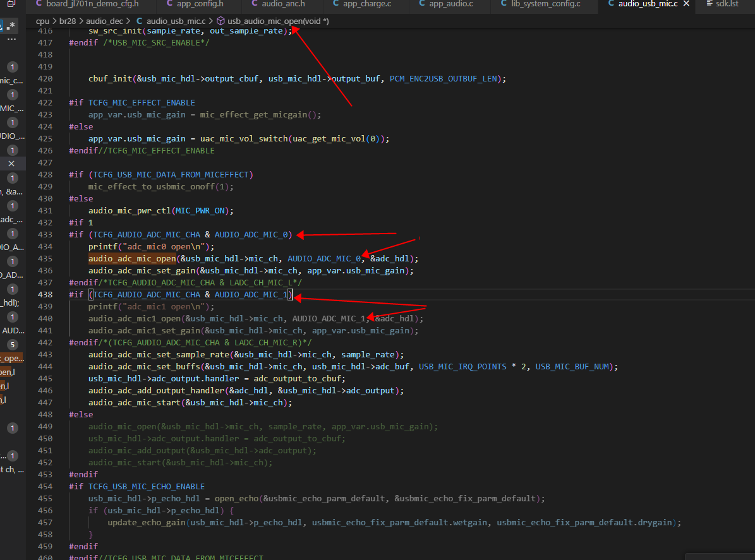The height and width of the screenshot is (560, 755).
Task: Click MIC_PWR_ON in the audio_mic_pwr_ctl call
Action: (200, 211)
